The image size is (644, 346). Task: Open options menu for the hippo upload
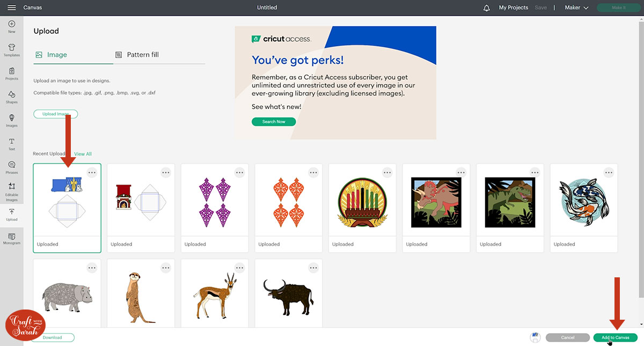(x=92, y=268)
